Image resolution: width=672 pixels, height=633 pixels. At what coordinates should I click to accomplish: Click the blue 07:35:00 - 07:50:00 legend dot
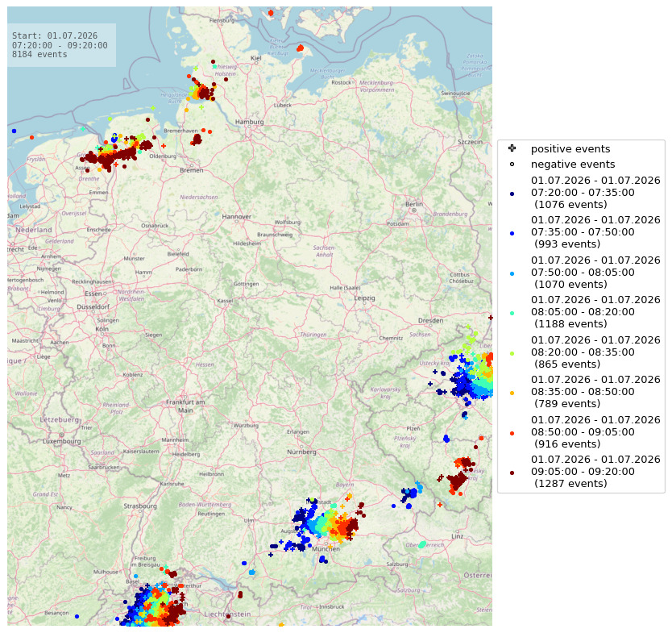(512, 233)
